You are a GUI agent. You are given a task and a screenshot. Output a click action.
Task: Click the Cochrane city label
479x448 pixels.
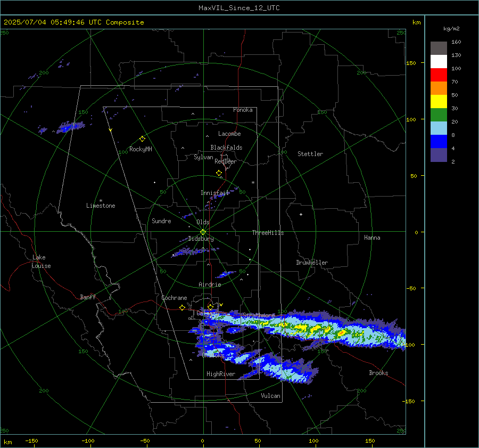pos(174,298)
